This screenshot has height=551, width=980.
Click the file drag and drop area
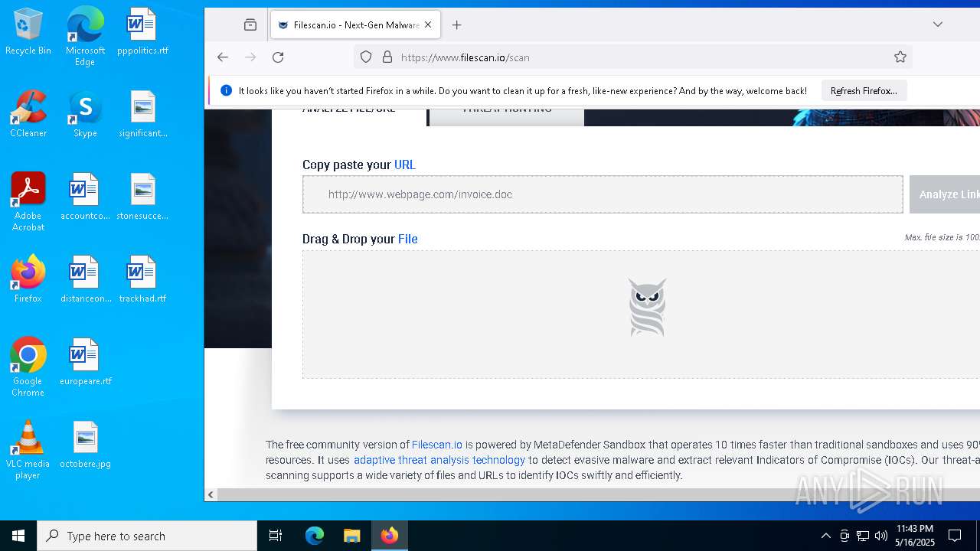641,315
